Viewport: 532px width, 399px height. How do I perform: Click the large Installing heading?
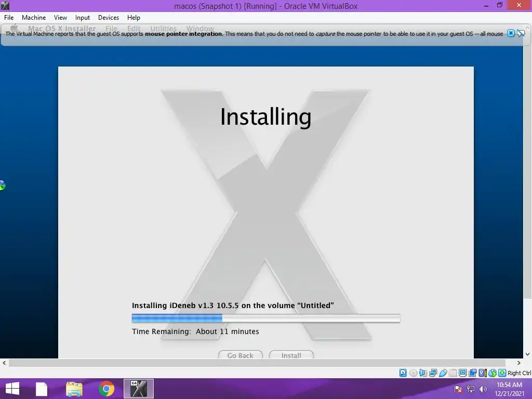pos(265,117)
